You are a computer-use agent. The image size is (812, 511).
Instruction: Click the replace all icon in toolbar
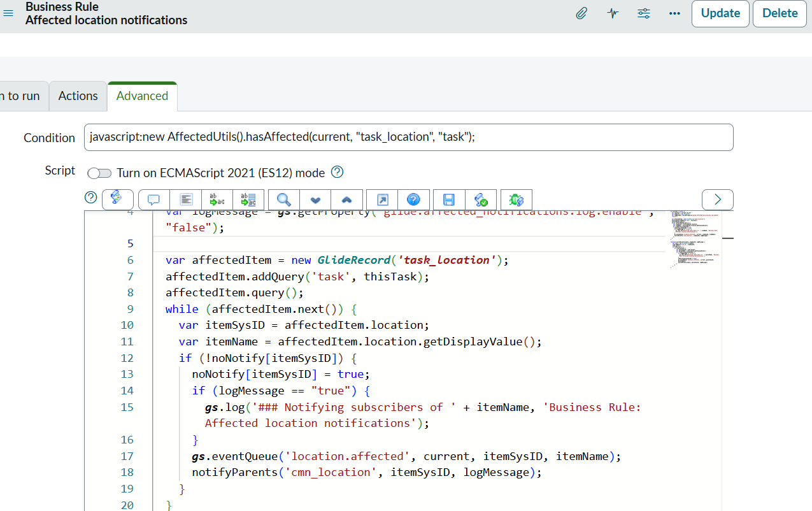click(248, 199)
